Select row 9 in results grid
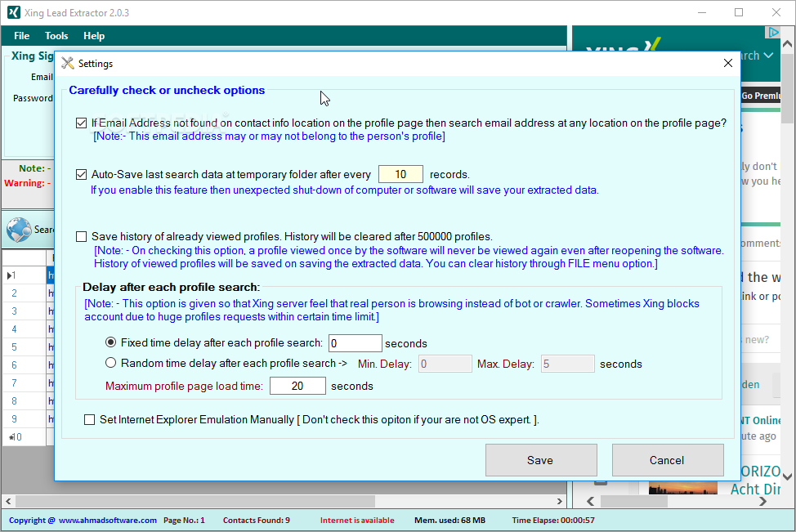 [x=25, y=418]
